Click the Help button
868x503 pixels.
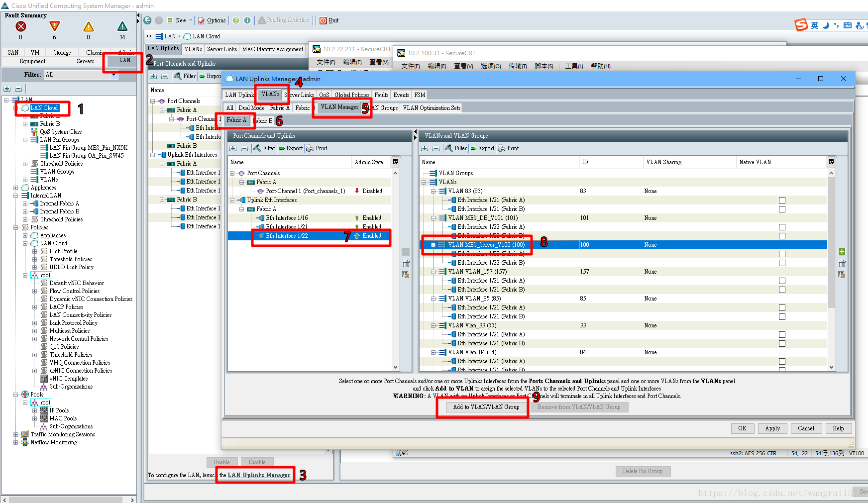click(x=838, y=428)
